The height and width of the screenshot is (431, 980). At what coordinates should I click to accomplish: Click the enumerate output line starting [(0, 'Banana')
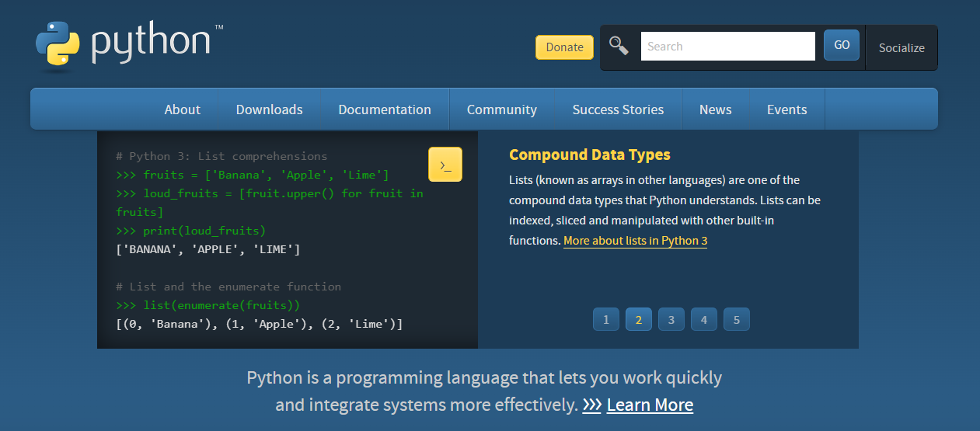pyautogui.click(x=260, y=324)
